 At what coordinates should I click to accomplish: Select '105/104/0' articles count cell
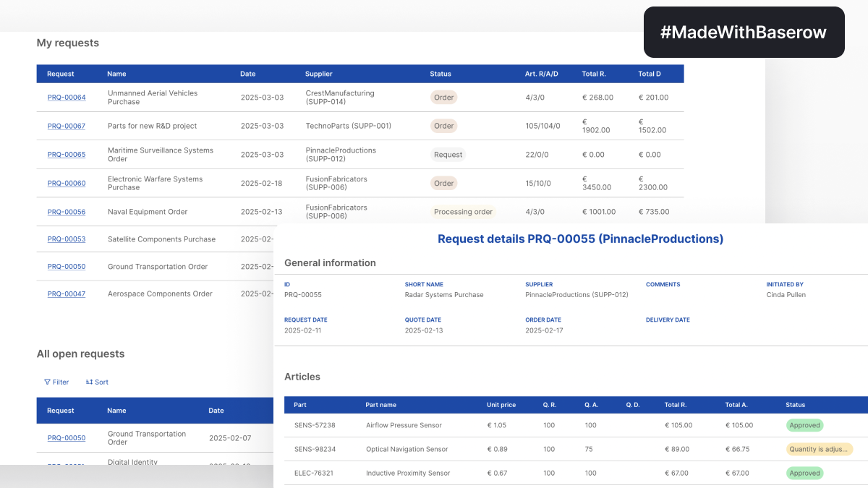[543, 126]
